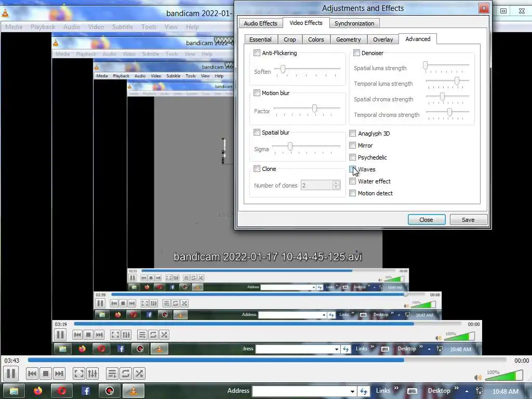Click the Motion blur Factor slider handle
Screen dimensions: 532x399
point(314,109)
